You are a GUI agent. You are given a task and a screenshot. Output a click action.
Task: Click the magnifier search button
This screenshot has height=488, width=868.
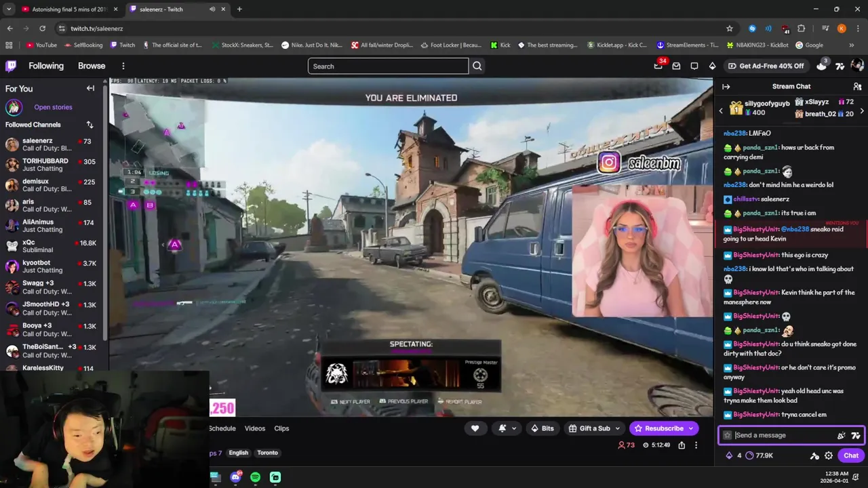[x=477, y=66]
